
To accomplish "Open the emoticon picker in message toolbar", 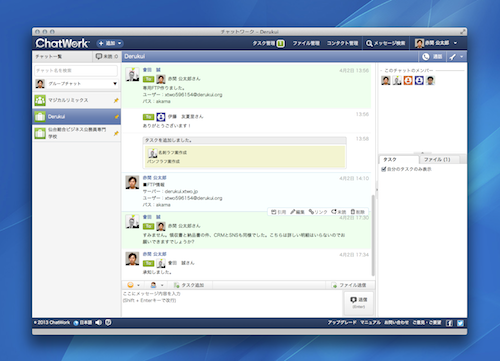I will (x=133, y=285).
